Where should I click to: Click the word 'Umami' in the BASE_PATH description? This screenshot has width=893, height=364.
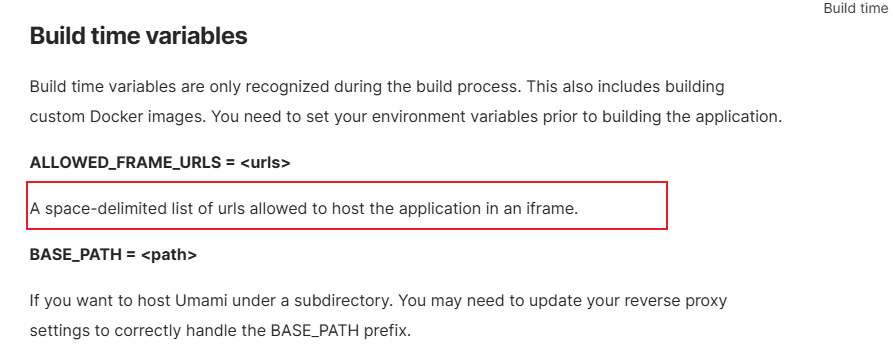coord(198,300)
